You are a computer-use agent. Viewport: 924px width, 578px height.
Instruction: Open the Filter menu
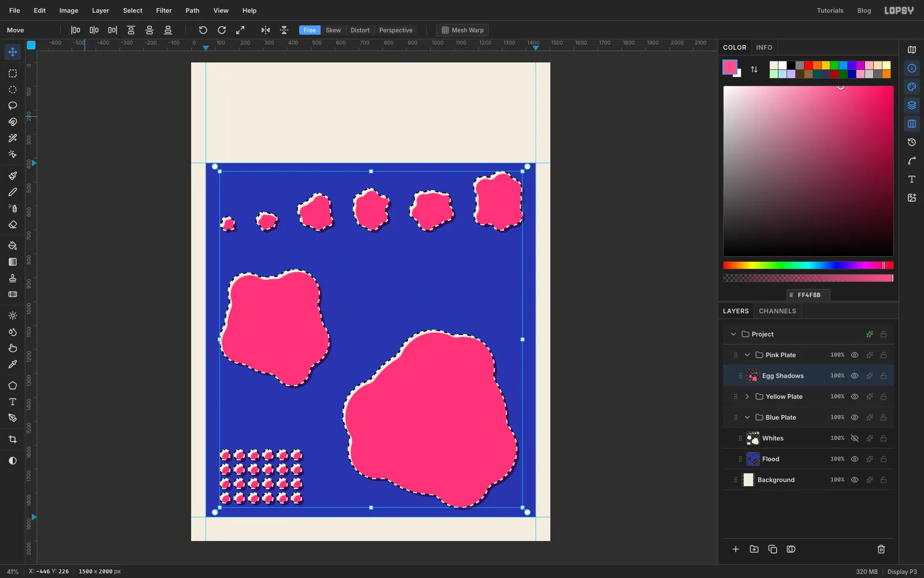pyautogui.click(x=164, y=10)
